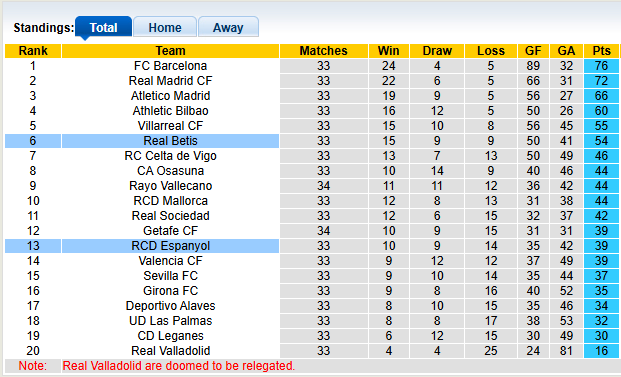The width and height of the screenshot is (621, 377).
Task: Open FC Barcelona team link
Action: pos(170,66)
